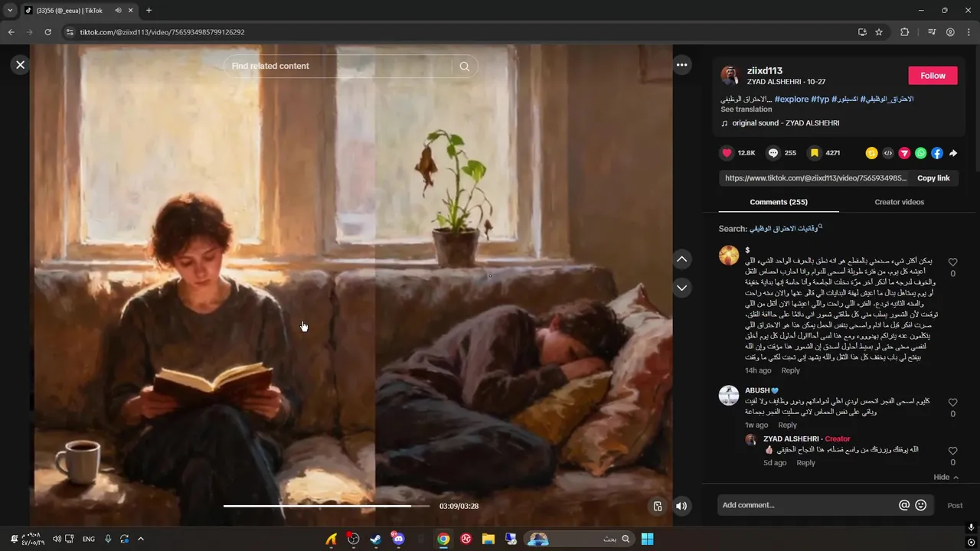Share to WhatsApp icon
Viewport: 980px width, 551px height.
click(x=920, y=153)
